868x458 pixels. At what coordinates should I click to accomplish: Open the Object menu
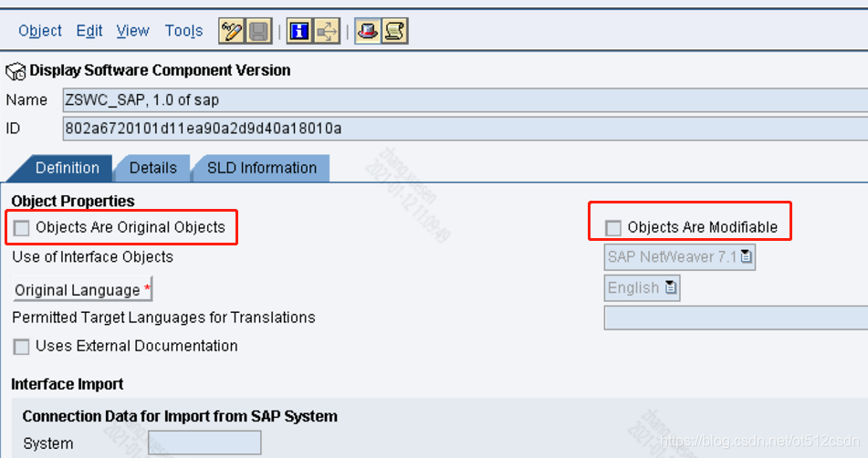click(x=40, y=31)
